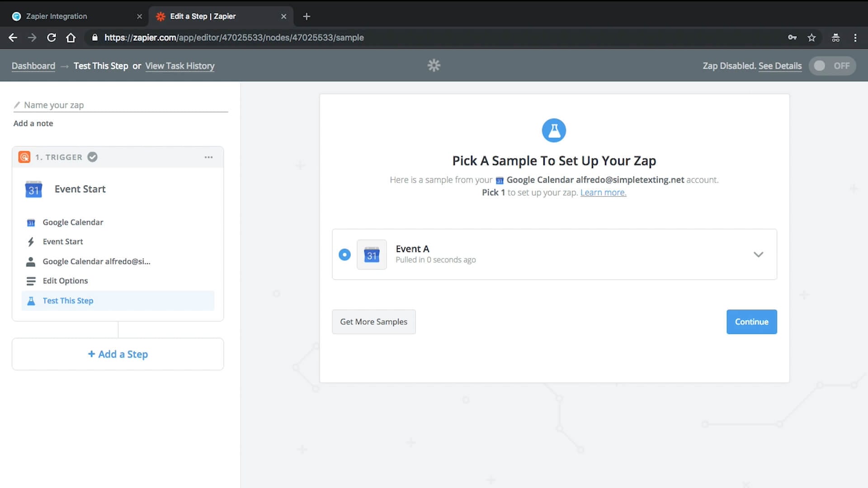Open the View Task History link
Image resolution: width=868 pixels, height=488 pixels.
pyautogui.click(x=179, y=66)
